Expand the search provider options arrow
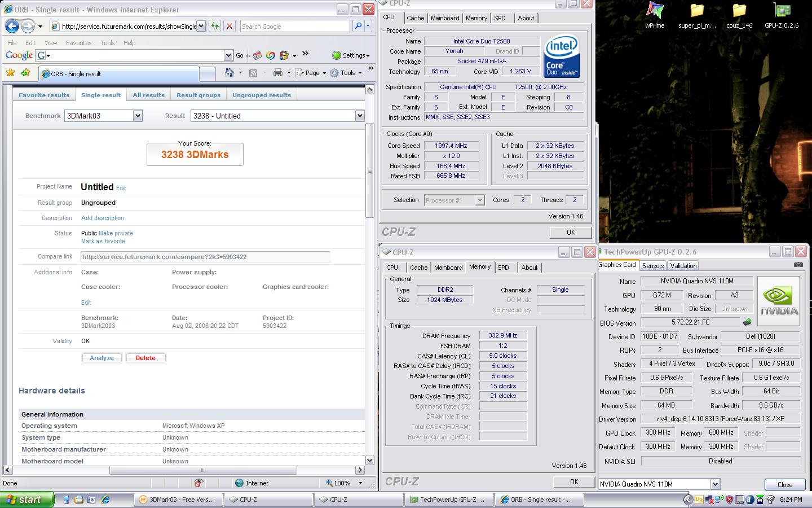Screen dimensions: 812x508 click(x=368, y=26)
